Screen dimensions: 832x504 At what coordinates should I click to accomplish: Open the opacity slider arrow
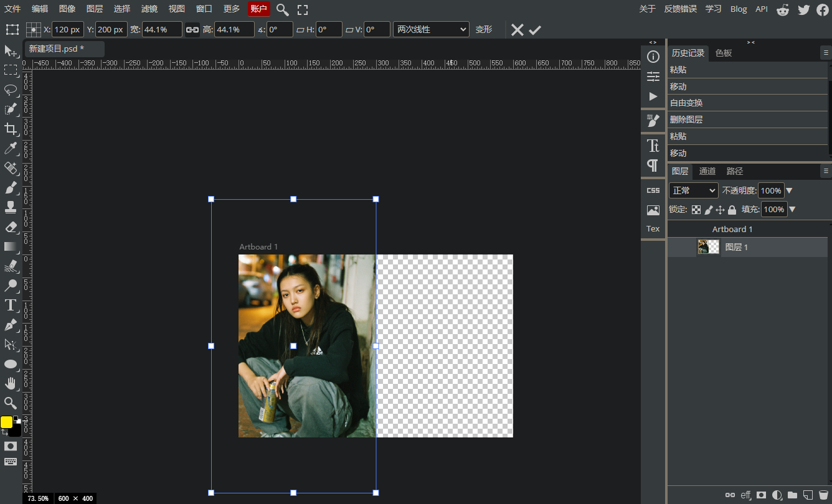790,191
